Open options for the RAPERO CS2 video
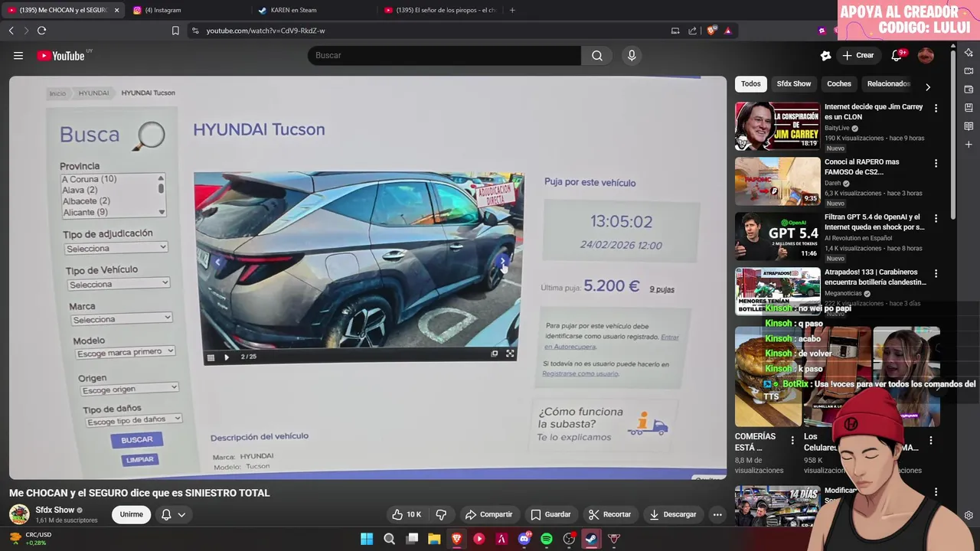Viewport: 980px width, 551px height. 936,163
